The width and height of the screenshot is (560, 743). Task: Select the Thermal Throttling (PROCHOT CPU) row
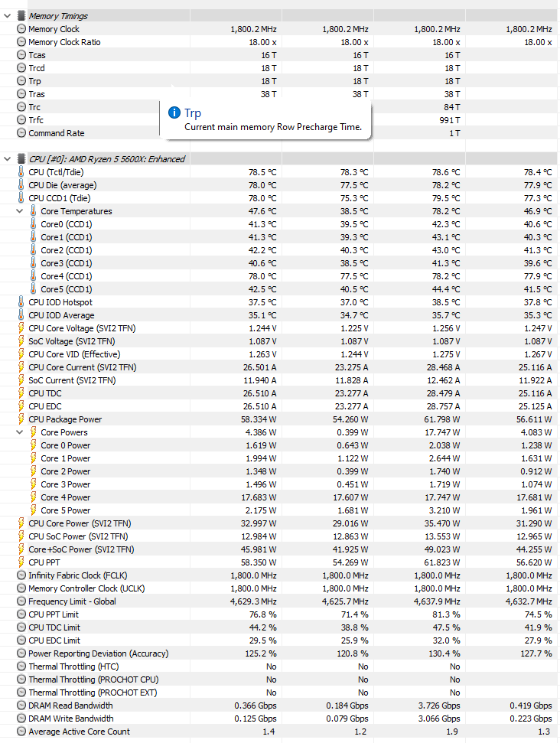[280, 679]
